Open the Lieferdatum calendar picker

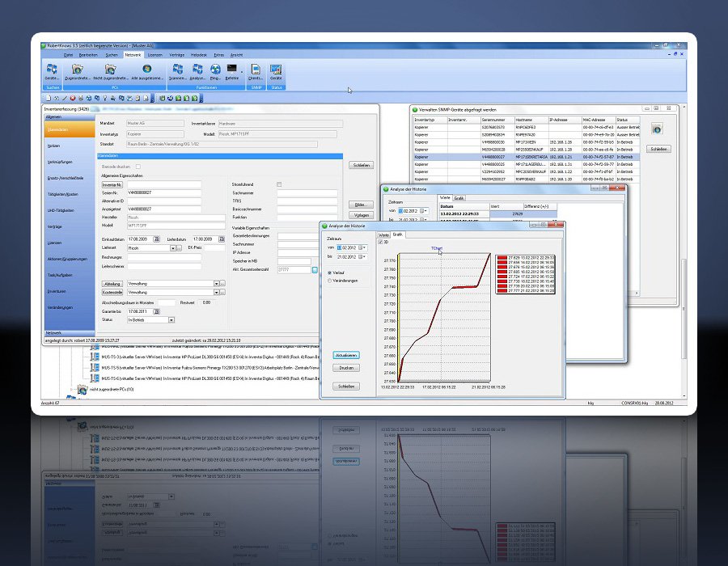pyautogui.click(x=222, y=239)
